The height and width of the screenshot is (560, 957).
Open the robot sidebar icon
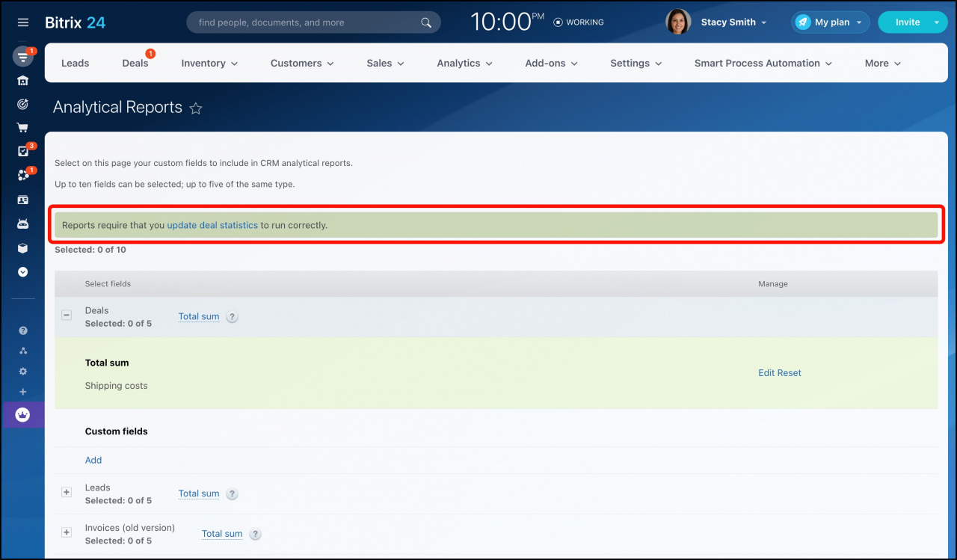tap(22, 224)
